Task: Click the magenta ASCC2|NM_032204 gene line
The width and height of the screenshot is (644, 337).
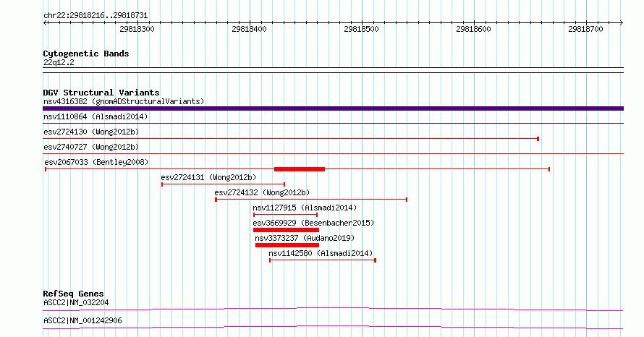Action: pos(333,309)
